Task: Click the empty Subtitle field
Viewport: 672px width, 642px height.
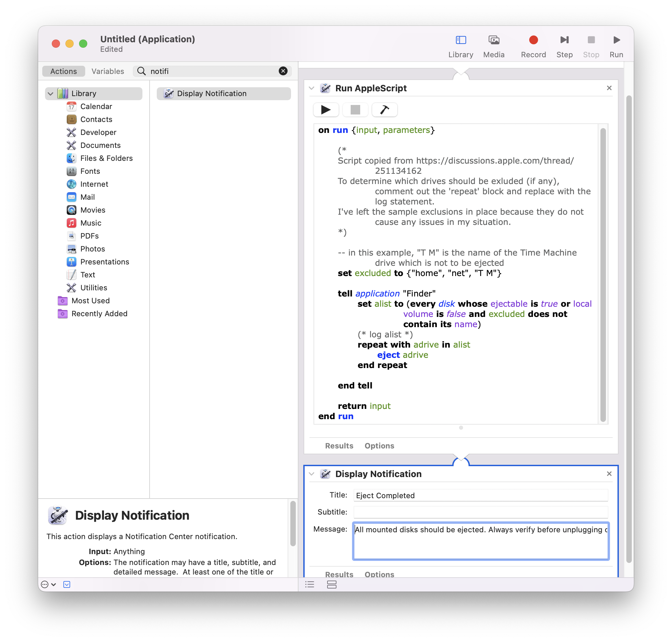Action: click(480, 512)
